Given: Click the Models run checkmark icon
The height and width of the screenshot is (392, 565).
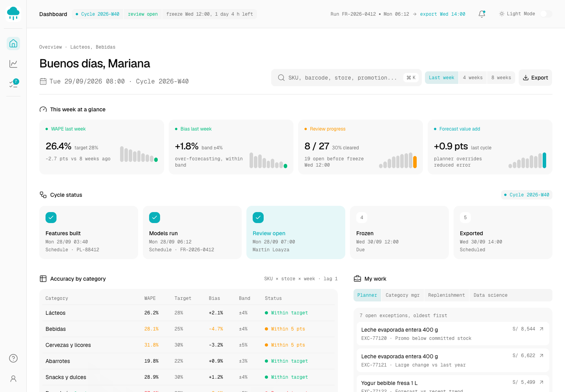Looking at the screenshot, I should (x=155, y=218).
